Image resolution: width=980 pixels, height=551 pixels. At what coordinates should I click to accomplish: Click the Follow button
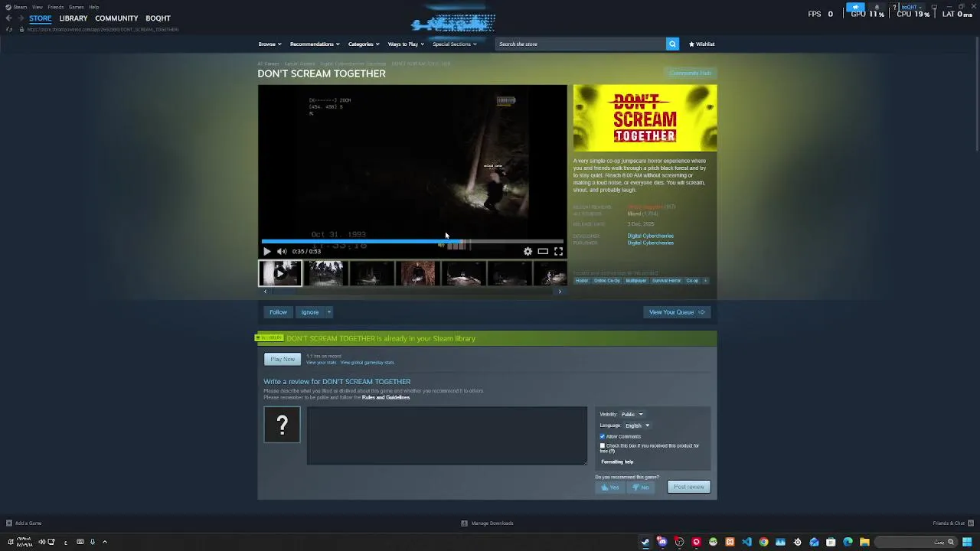(278, 312)
